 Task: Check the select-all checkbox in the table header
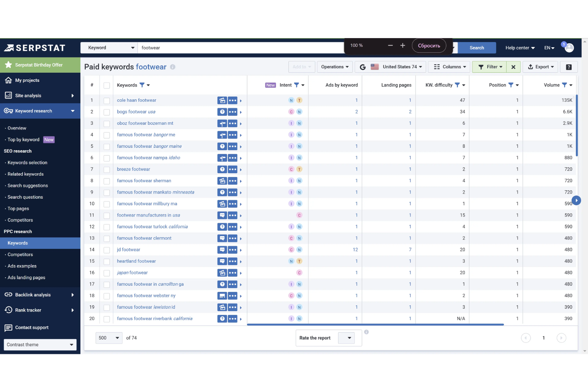pyautogui.click(x=106, y=85)
